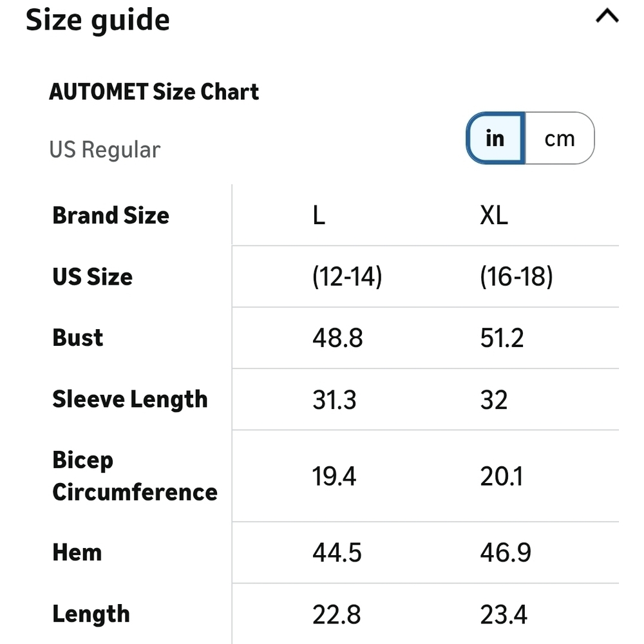
Task: Select the XL brand size column header
Action: tap(494, 216)
